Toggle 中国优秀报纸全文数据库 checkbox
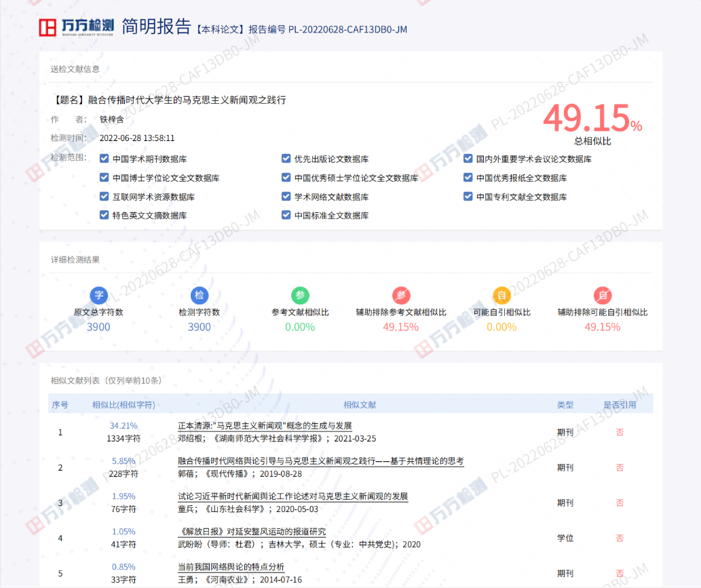701x588 pixels. [468, 178]
